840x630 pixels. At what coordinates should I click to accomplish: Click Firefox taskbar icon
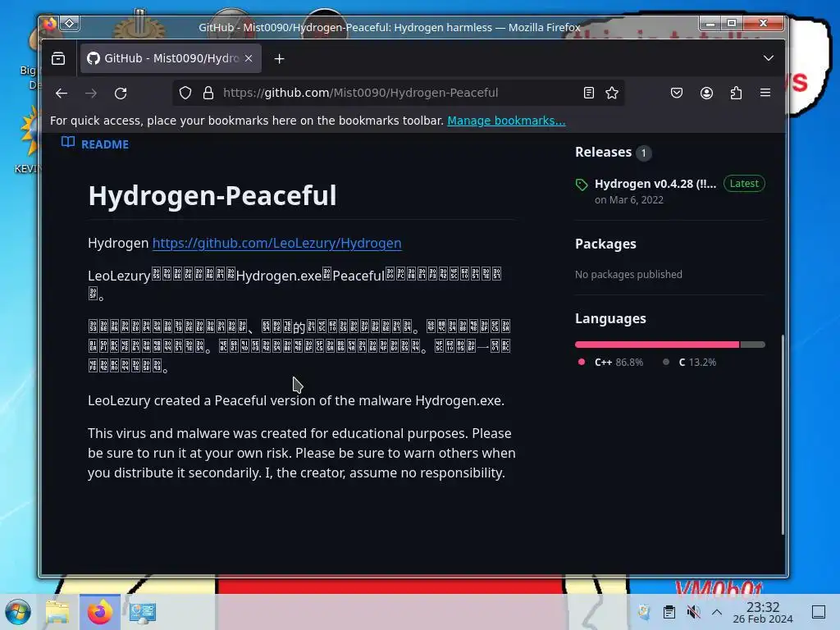click(x=99, y=612)
